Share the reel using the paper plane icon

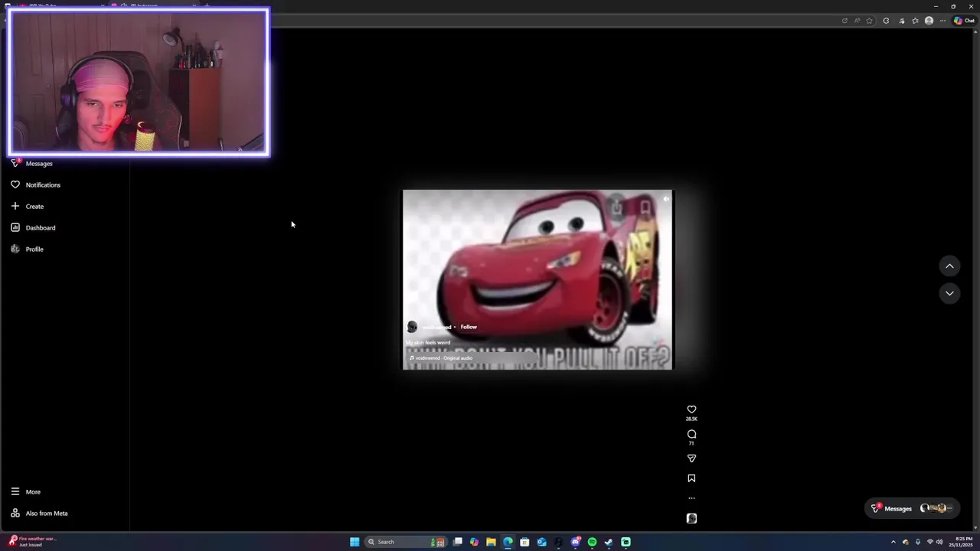(x=691, y=458)
